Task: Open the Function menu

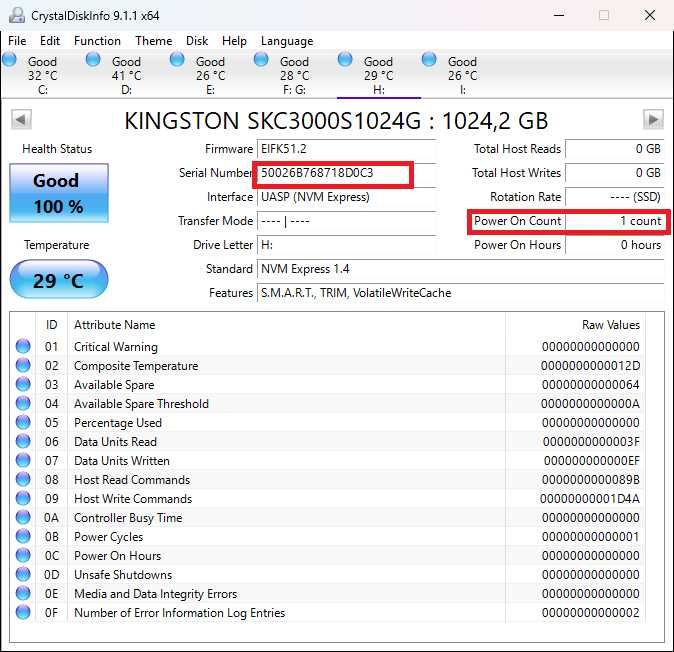Action: click(x=97, y=41)
